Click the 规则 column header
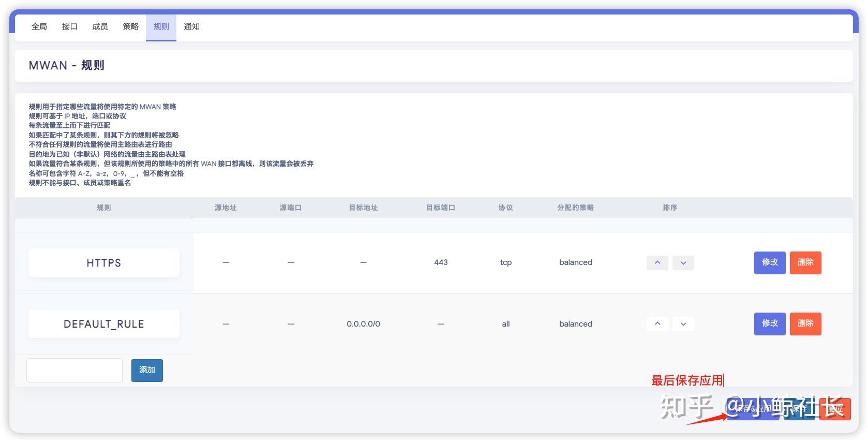Viewport: 868px width, 442px height. (104, 208)
